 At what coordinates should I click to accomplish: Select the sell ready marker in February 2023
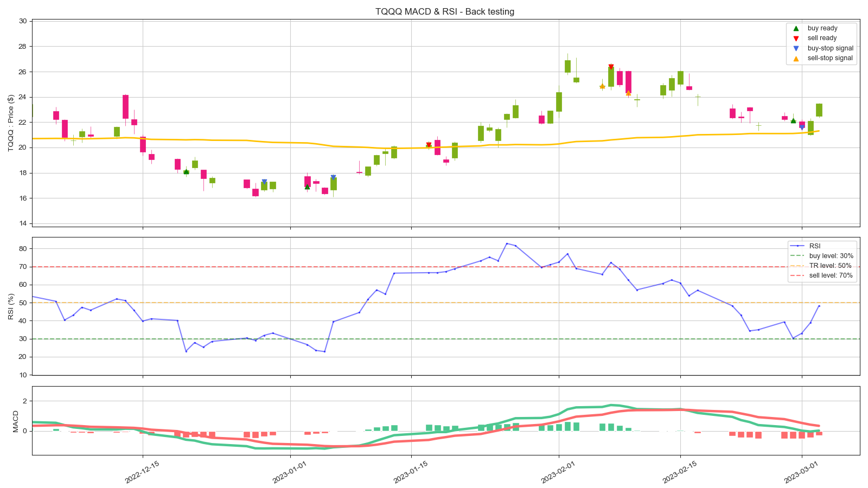(611, 67)
